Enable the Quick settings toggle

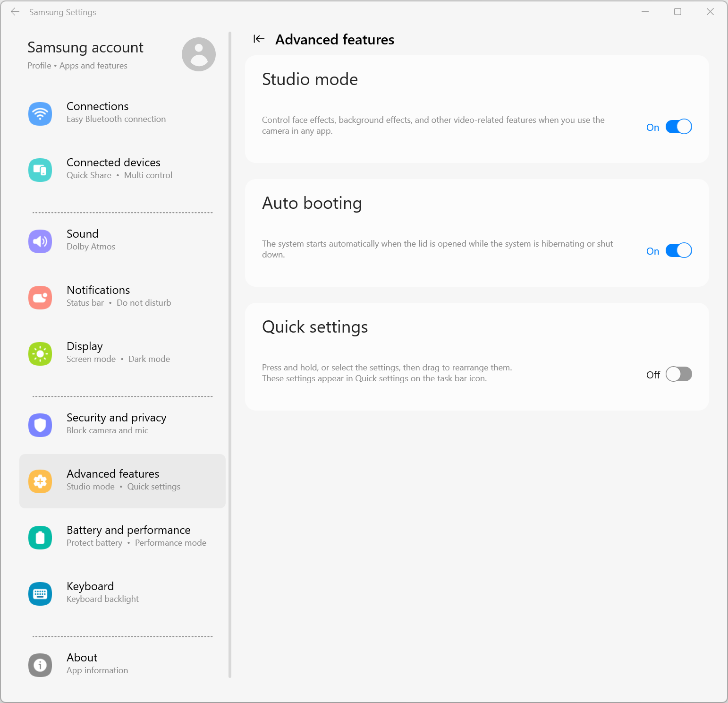[678, 374]
